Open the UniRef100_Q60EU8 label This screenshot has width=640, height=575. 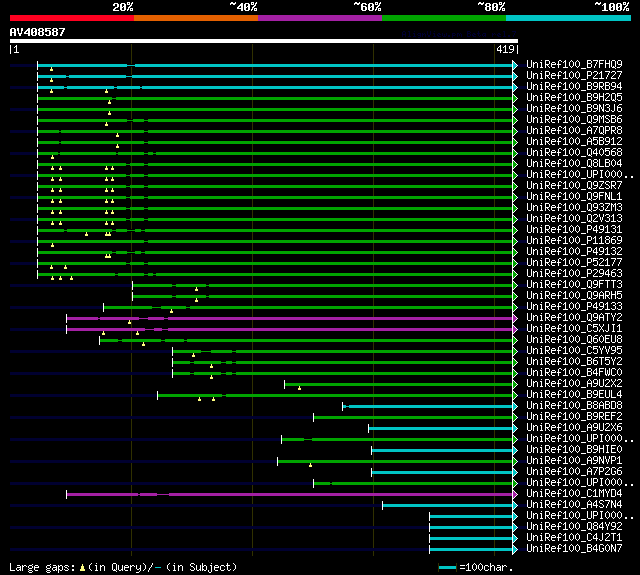(574, 340)
